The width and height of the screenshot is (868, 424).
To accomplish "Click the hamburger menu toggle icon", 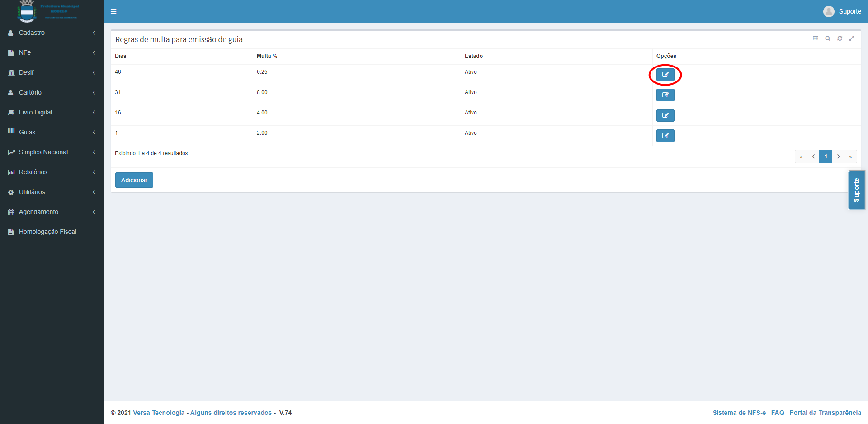I will [113, 11].
